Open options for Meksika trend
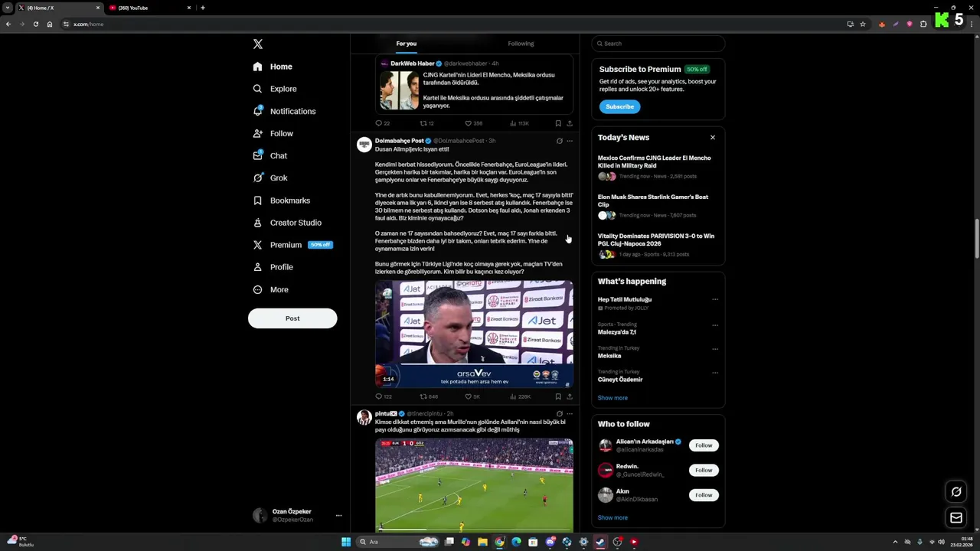Viewport: 980px width, 551px height. click(x=715, y=348)
